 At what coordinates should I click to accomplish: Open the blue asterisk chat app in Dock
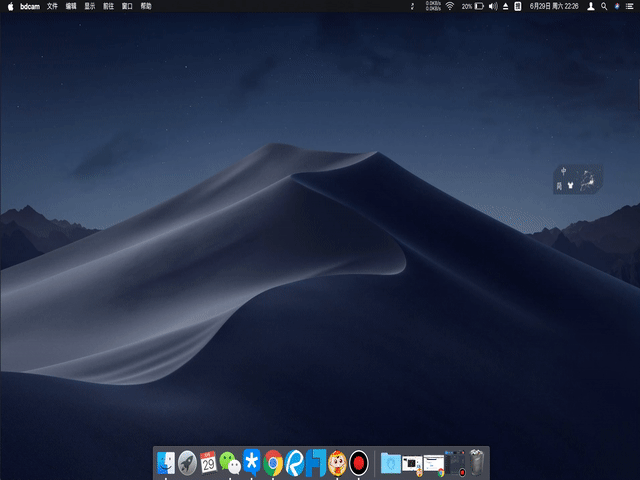coord(251,462)
